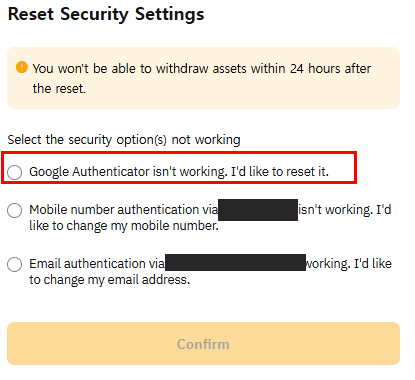Click "to change my email address." line

[x=110, y=280]
